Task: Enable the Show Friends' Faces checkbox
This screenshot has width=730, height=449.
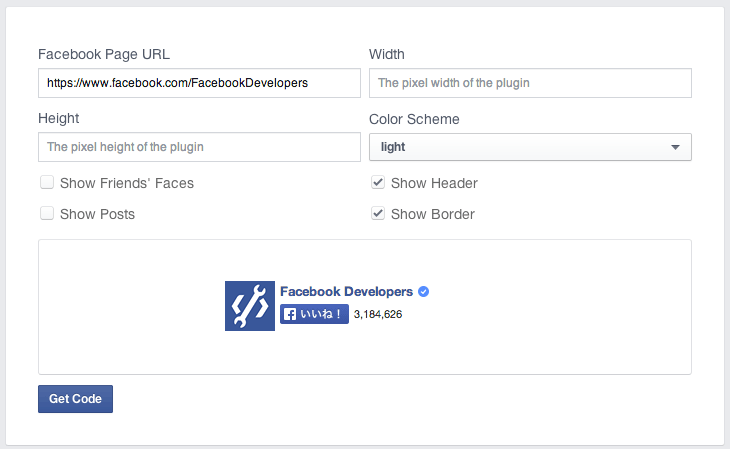Action: 47,182
